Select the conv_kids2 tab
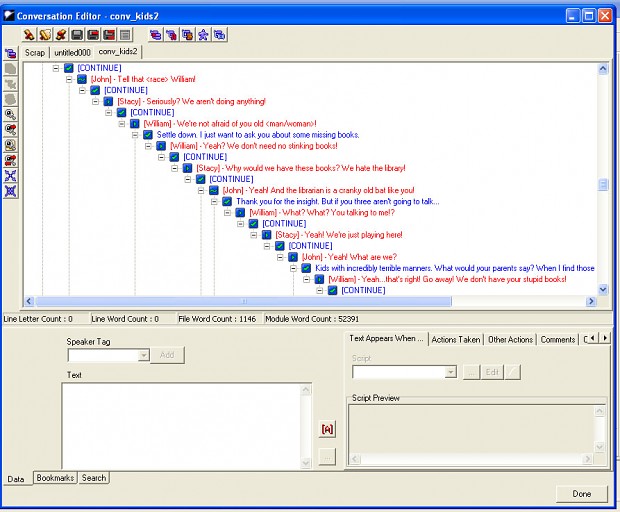Screen dimensions: 620x512 [x=118, y=51]
